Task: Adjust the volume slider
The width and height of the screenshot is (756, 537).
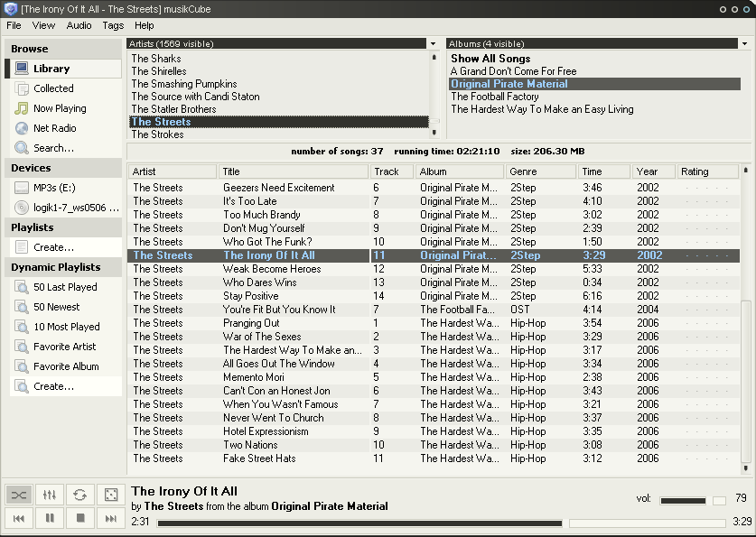Action: click(693, 500)
